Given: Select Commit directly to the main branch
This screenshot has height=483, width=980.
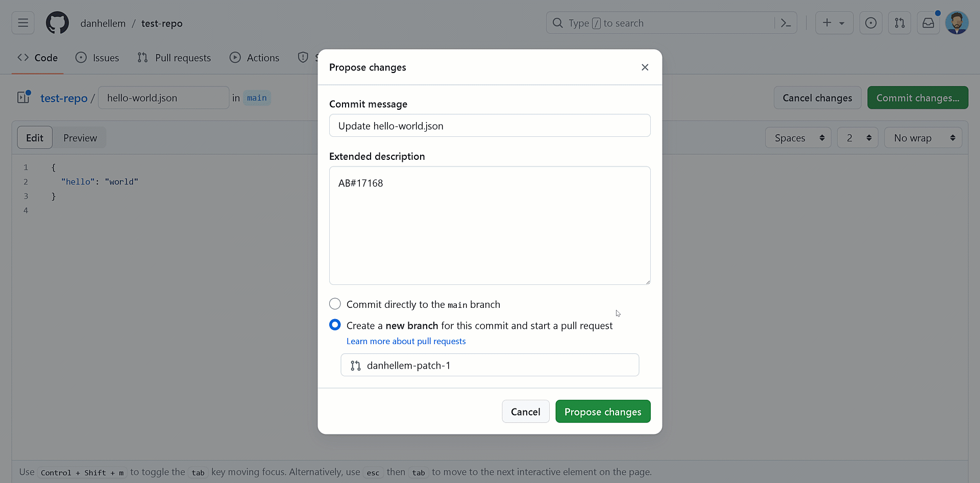Looking at the screenshot, I should (x=335, y=304).
